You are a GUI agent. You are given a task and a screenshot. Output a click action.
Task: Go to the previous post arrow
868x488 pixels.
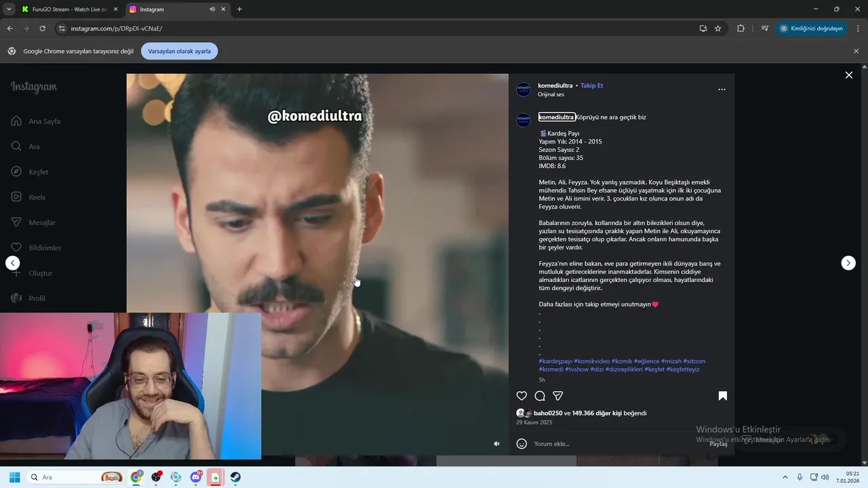pyautogui.click(x=13, y=263)
